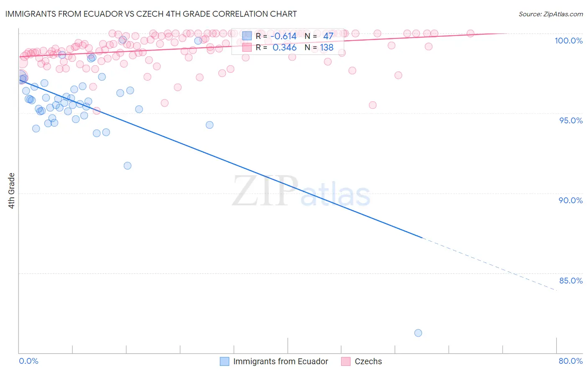Click the blue outlier point near 81%
Viewport: 588px width, 373px height.
[x=418, y=333]
